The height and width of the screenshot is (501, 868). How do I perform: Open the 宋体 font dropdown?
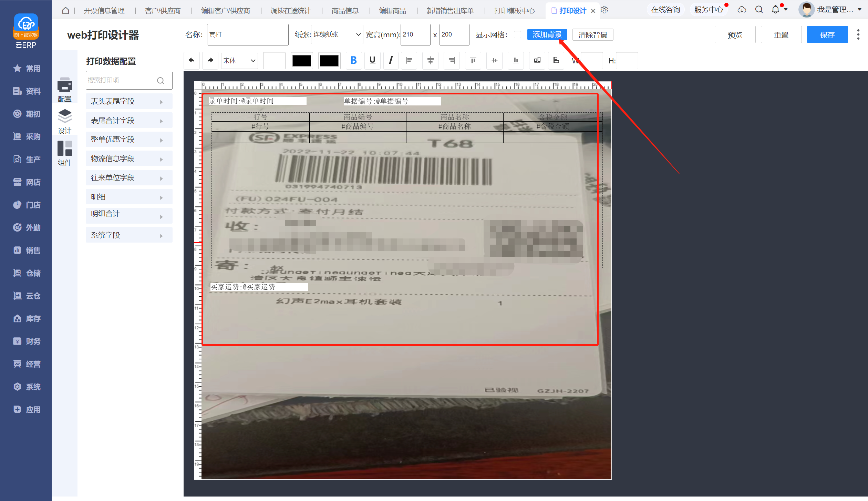(239, 61)
